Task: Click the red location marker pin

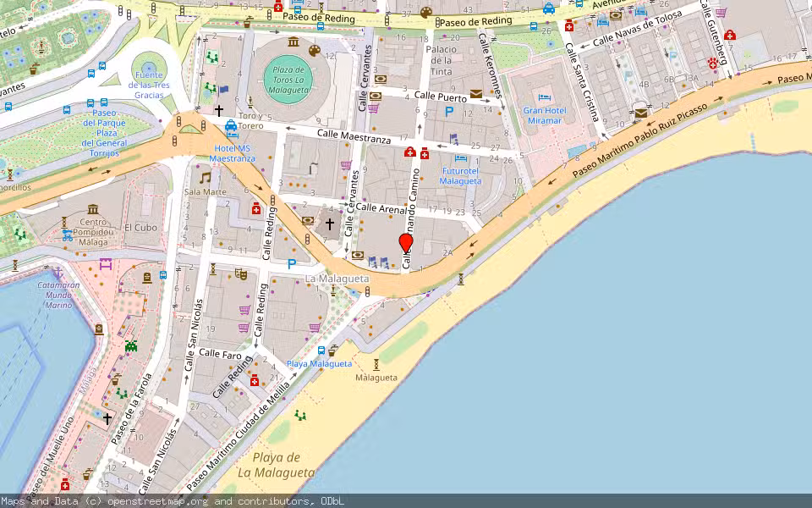Action: coord(406,245)
